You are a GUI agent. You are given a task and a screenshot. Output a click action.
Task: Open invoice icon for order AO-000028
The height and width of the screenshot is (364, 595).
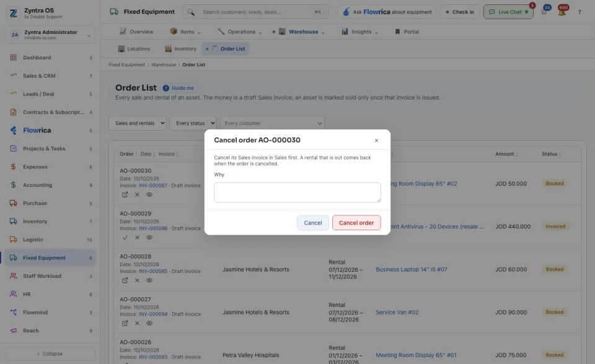coord(125,280)
